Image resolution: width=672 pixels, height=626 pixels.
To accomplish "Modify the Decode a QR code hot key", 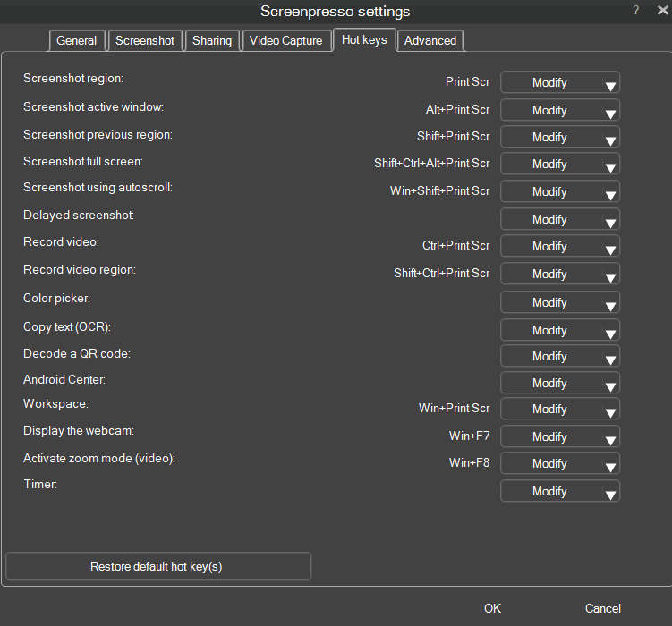I will click(550, 356).
